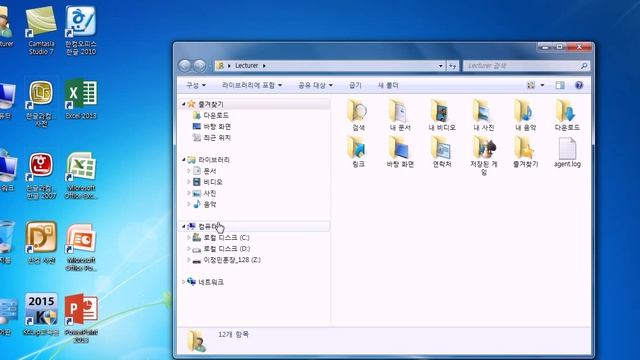Select the 연락처 folder

442,152
